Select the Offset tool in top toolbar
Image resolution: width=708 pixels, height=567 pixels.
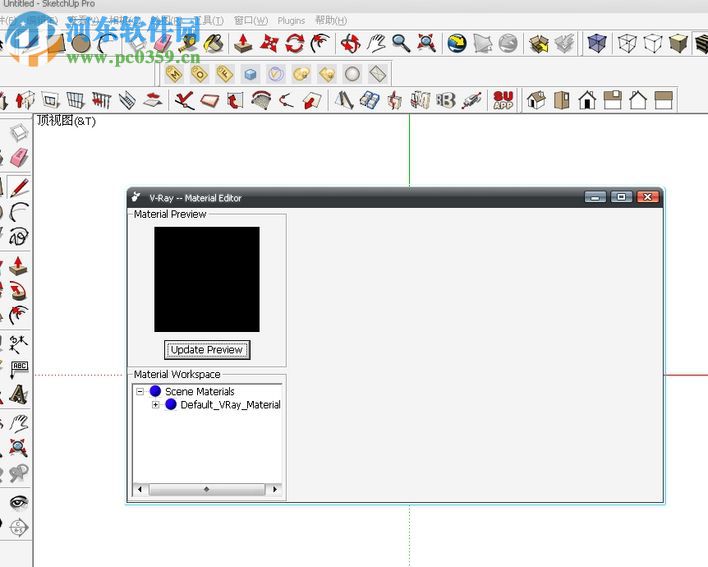point(320,43)
